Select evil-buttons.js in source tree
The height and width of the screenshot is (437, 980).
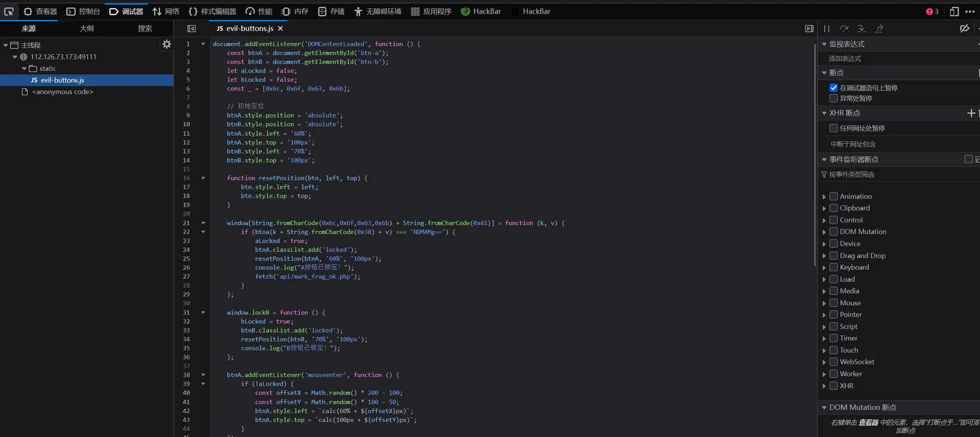pos(87,80)
